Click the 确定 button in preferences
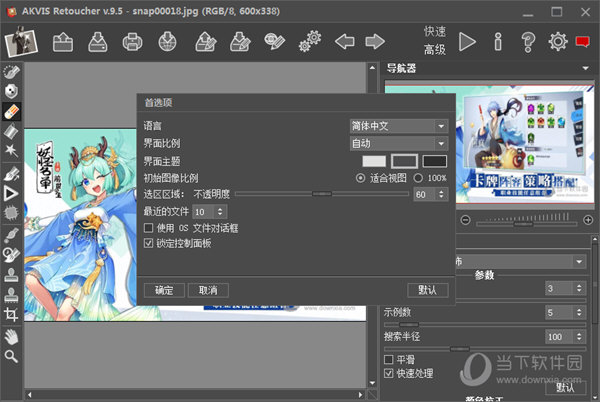The height and width of the screenshot is (402, 600). tap(163, 290)
